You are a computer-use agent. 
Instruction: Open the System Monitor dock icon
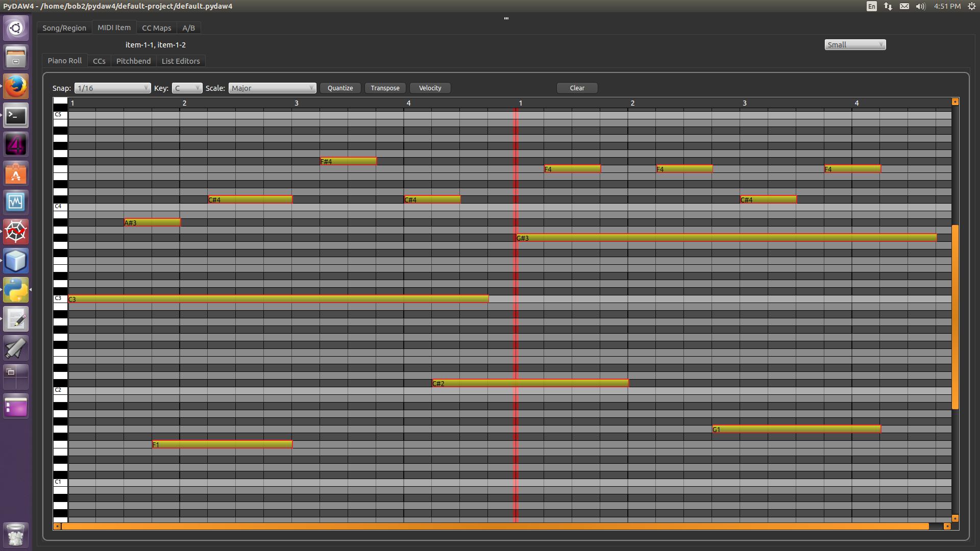point(16,203)
